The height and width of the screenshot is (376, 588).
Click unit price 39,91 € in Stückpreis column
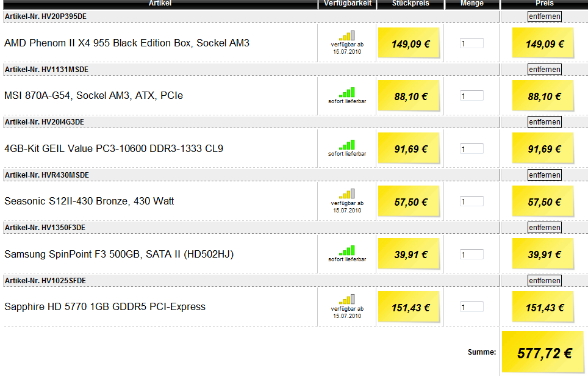(x=409, y=254)
